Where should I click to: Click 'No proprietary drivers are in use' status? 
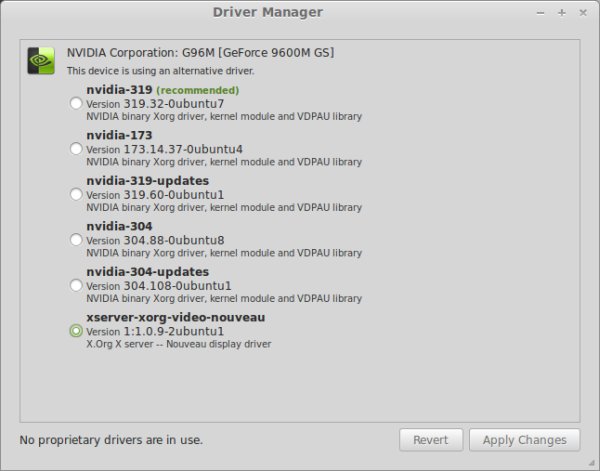[x=111, y=440]
